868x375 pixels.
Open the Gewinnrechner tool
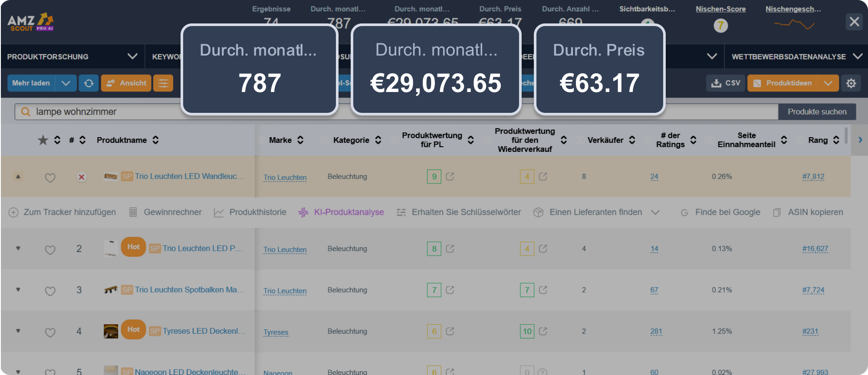click(x=165, y=212)
